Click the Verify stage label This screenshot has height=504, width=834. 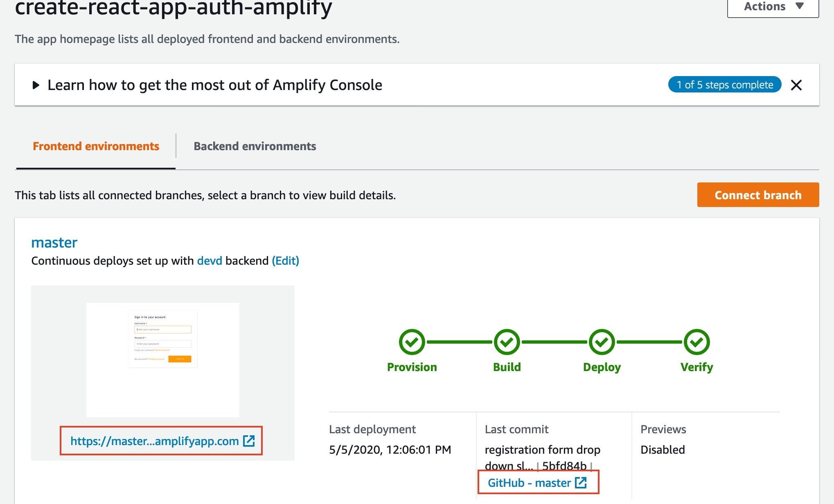697,367
